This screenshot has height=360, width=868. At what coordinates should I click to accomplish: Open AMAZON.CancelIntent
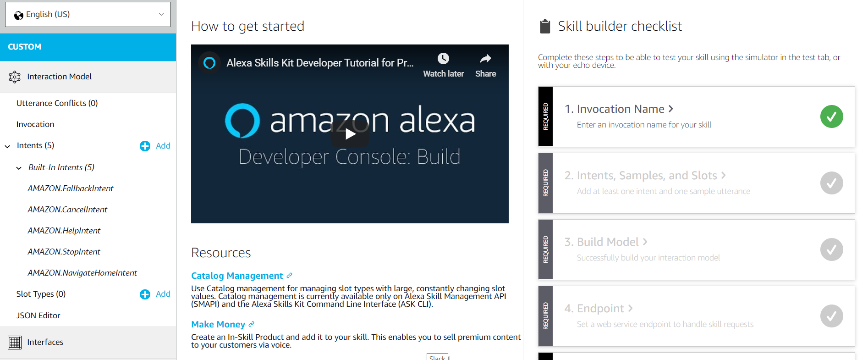click(x=67, y=210)
